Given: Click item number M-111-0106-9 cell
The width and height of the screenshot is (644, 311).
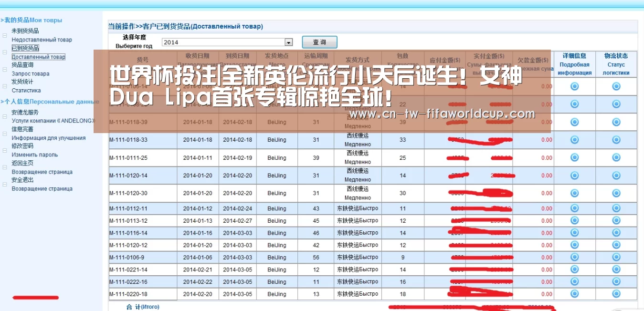Looking at the screenshot, I should [x=143, y=257].
